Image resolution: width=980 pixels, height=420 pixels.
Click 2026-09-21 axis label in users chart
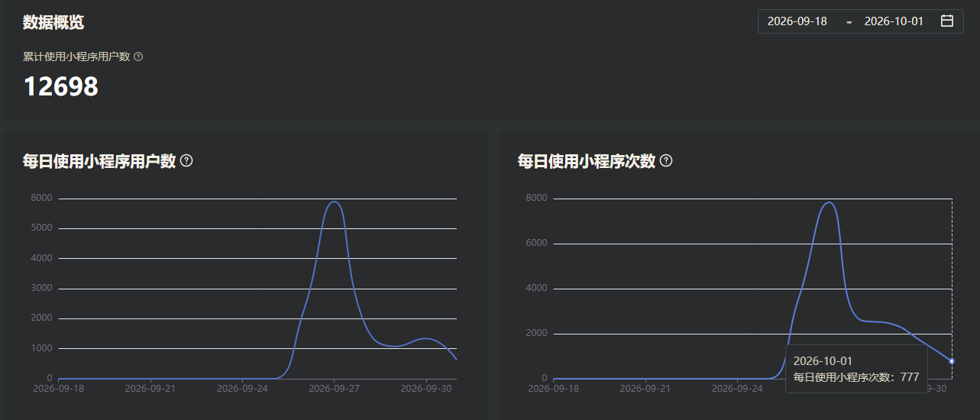150,388
